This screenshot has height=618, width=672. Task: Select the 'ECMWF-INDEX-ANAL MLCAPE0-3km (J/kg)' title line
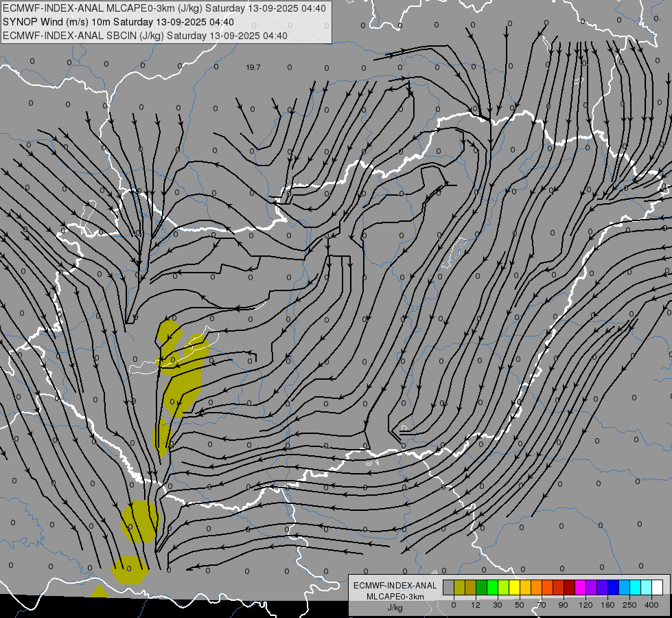(x=164, y=8)
